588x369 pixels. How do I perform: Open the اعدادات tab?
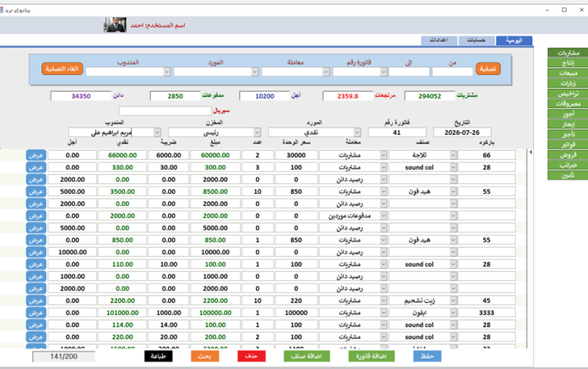(x=439, y=40)
